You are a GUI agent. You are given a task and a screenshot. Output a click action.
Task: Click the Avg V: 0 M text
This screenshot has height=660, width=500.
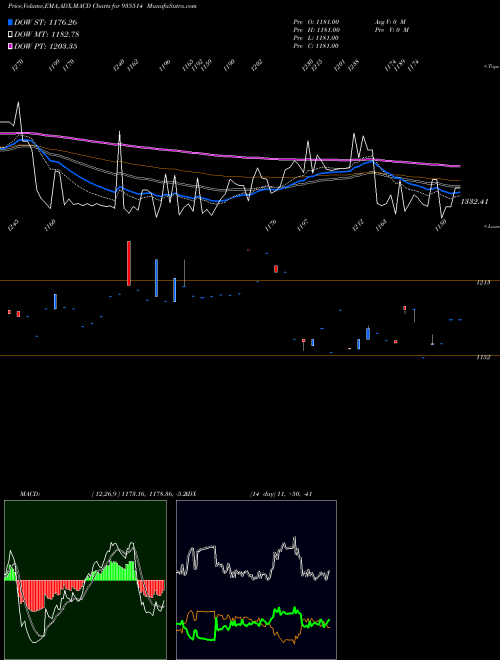[x=391, y=22]
